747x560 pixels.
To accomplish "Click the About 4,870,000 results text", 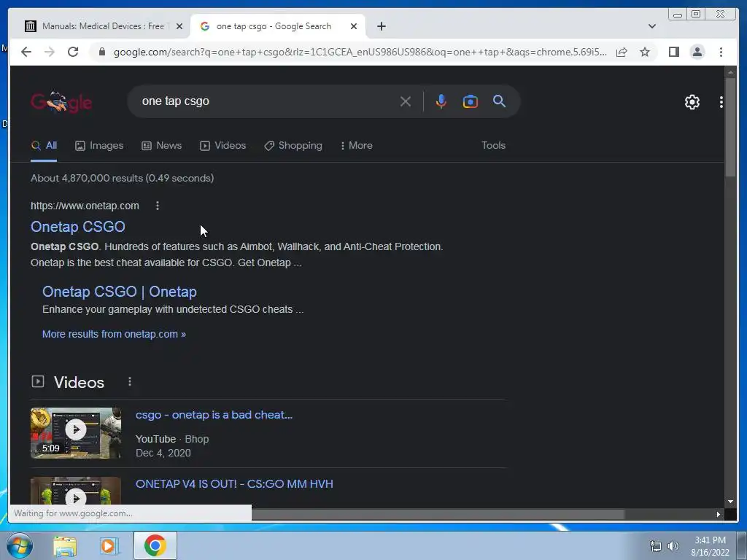I will tap(122, 178).
